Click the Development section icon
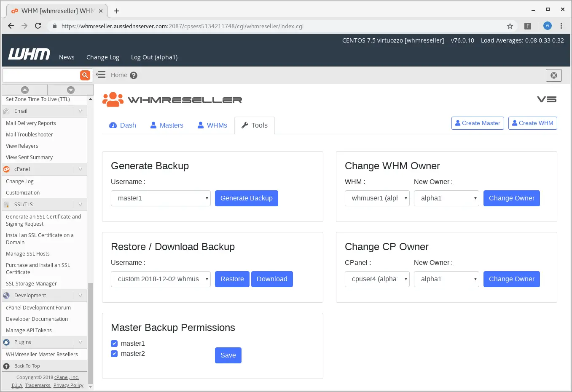The image size is (572, 392). pos(6,296)
